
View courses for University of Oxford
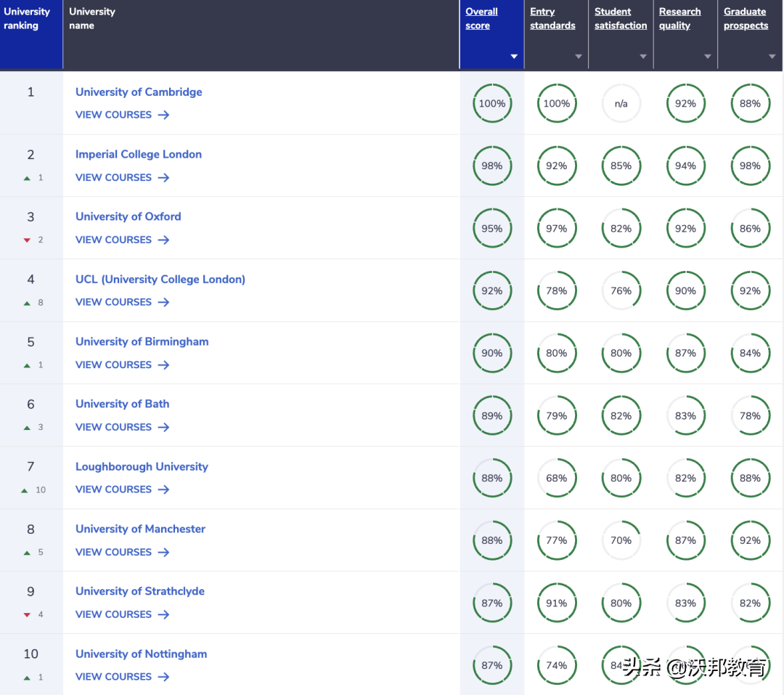coord(122,240)
